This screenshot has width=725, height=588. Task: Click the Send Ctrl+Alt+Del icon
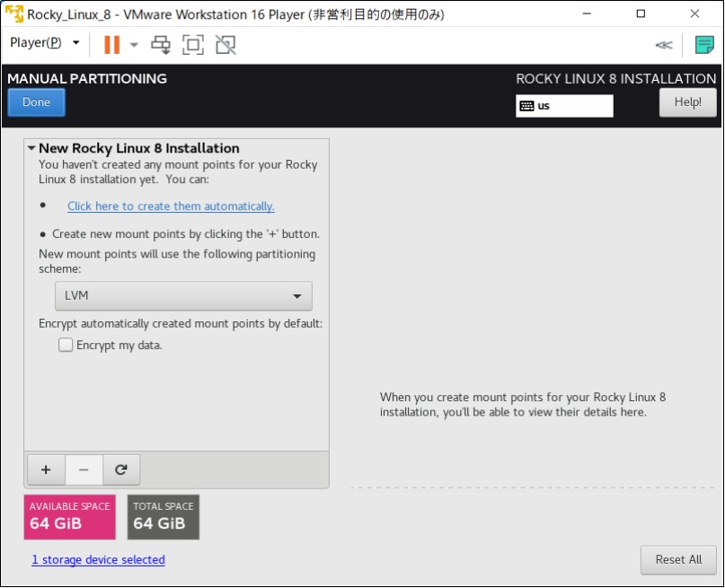(x=162, y=43)
